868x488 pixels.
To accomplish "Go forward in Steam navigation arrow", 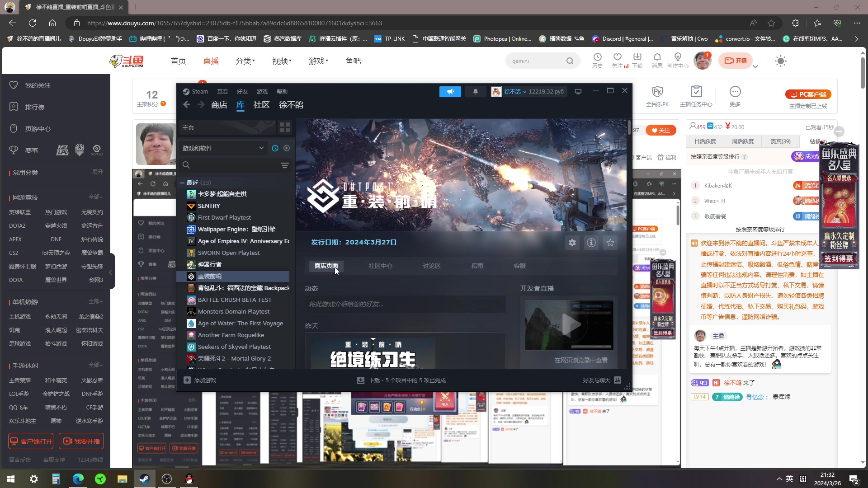I will pyautogui.click(x=201, y=105).
